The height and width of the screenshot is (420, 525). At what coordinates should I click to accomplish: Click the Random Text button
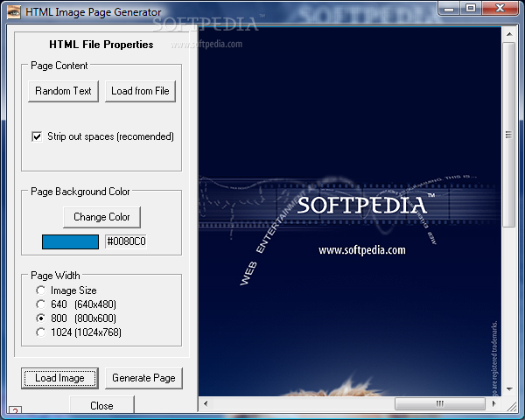(x=63, y=91)
